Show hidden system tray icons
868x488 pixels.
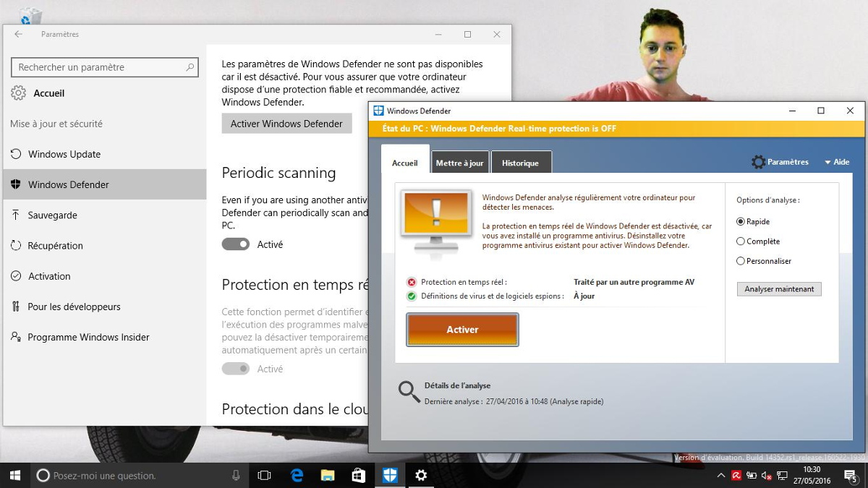[720, 475]
